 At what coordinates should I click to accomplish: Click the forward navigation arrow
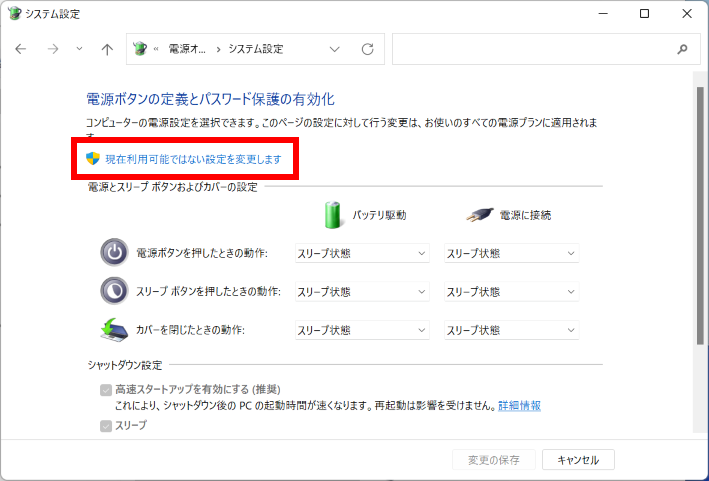53,49
